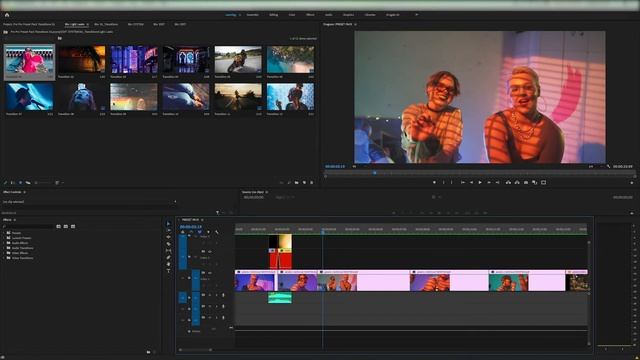
Task: Select the Selection tool arrow
Action: (x=169, y=224)
